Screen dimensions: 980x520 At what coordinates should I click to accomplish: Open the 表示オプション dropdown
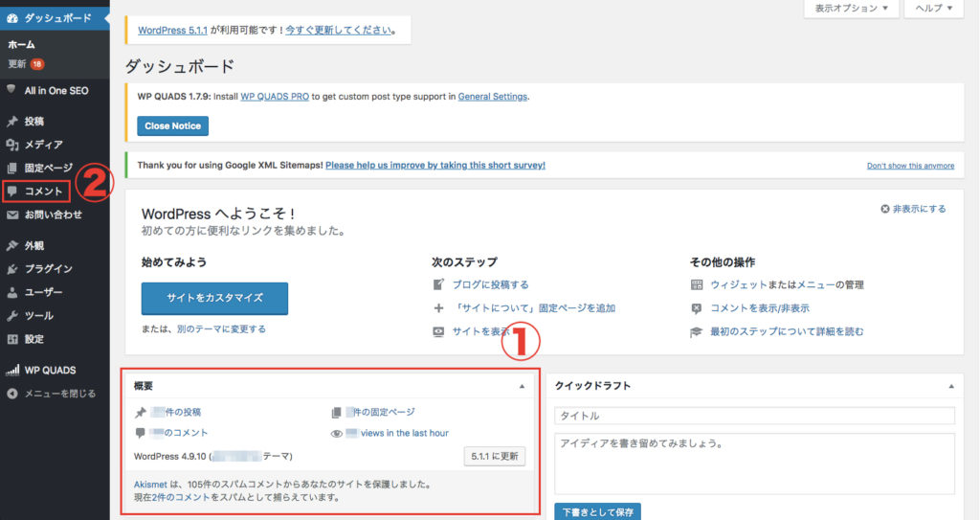pos(851,8)
